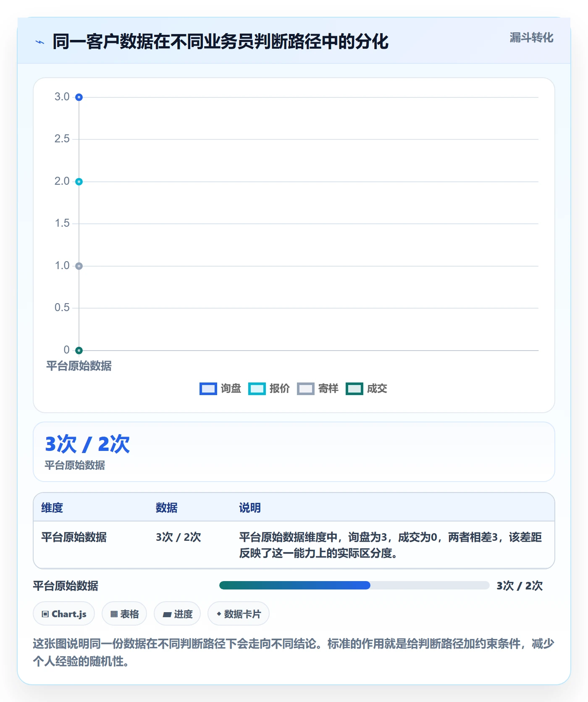Viewport: 588px width, 702px height.
Task: Click the 数据 column header
Action: click(167, 508)
